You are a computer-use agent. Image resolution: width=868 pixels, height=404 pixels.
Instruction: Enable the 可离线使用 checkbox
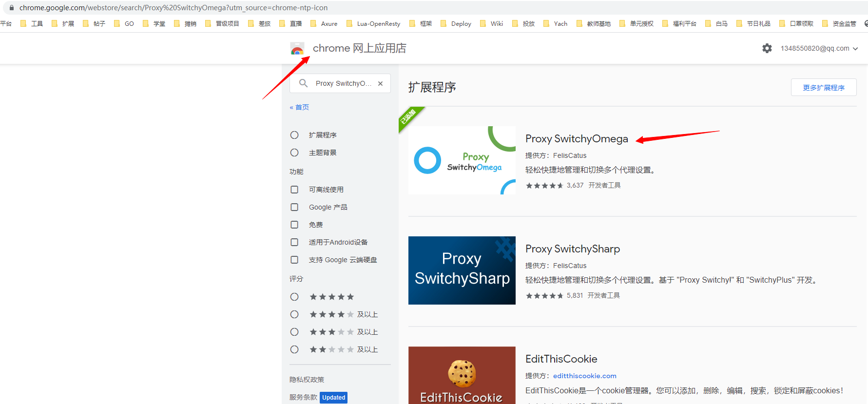point(294,190)
